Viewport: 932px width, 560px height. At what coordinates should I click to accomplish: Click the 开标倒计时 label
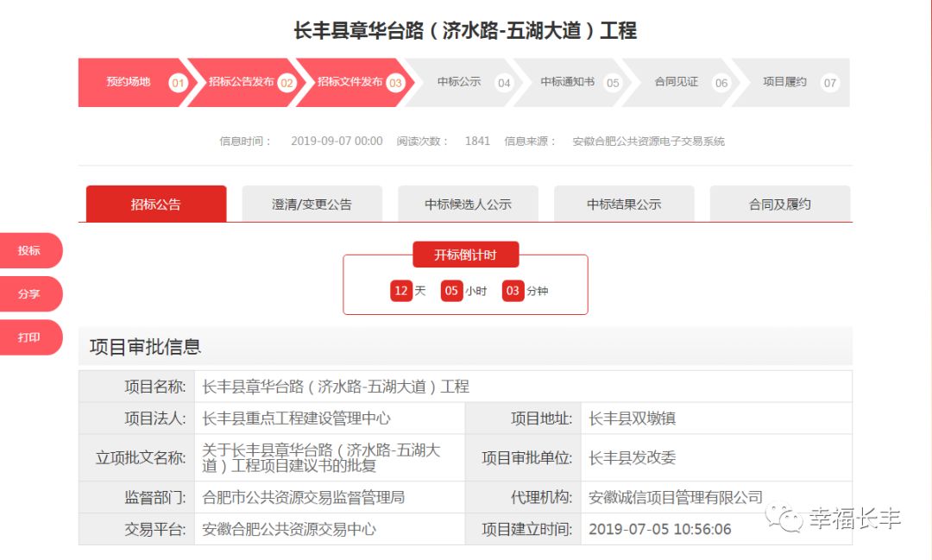point(465,255)
